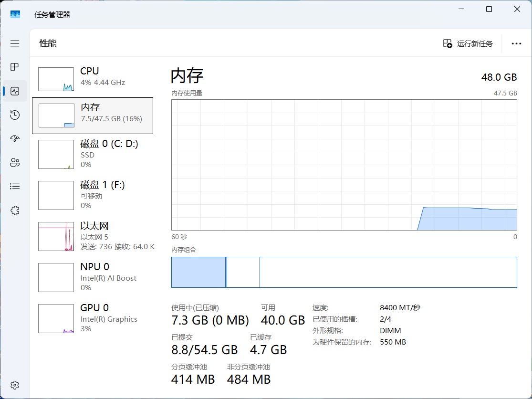Close the Task Manager window

click(x=517, y=9)
